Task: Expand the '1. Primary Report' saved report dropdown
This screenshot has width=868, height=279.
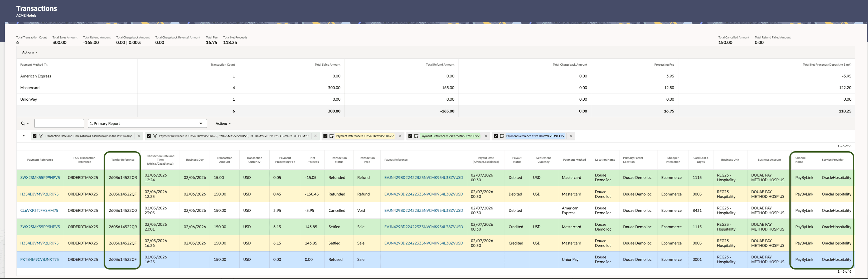Action: tap(147, 124)
